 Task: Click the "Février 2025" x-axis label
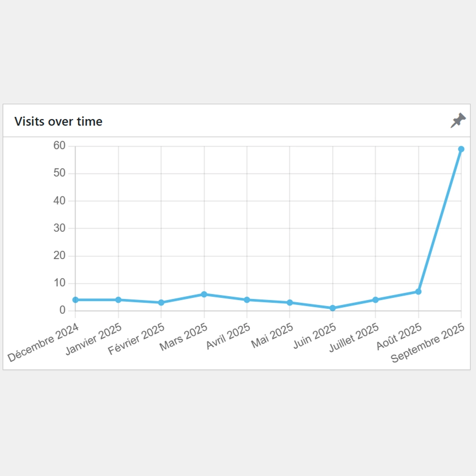pyautogui.click(x=137, y=340)
